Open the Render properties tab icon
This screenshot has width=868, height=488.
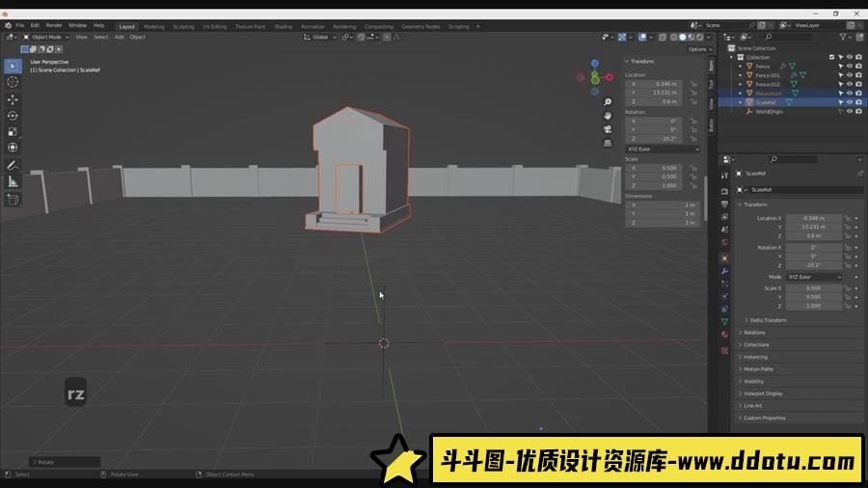pos(724,191)
